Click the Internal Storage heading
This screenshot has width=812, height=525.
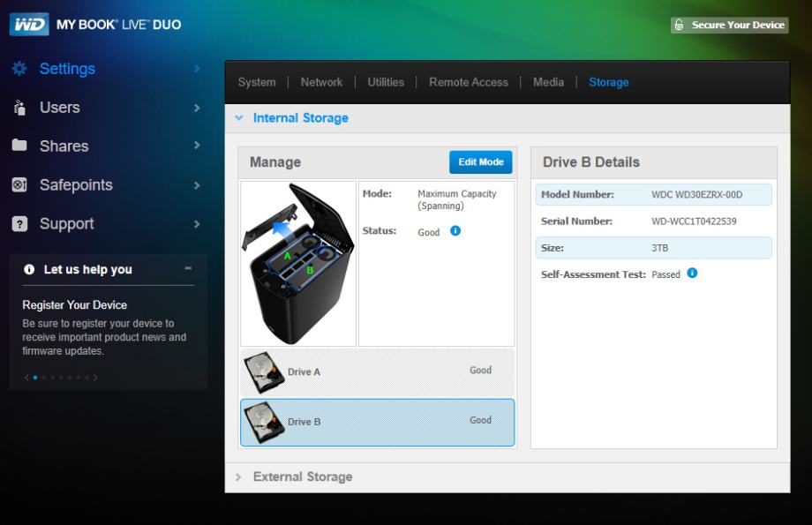[300, 118]
